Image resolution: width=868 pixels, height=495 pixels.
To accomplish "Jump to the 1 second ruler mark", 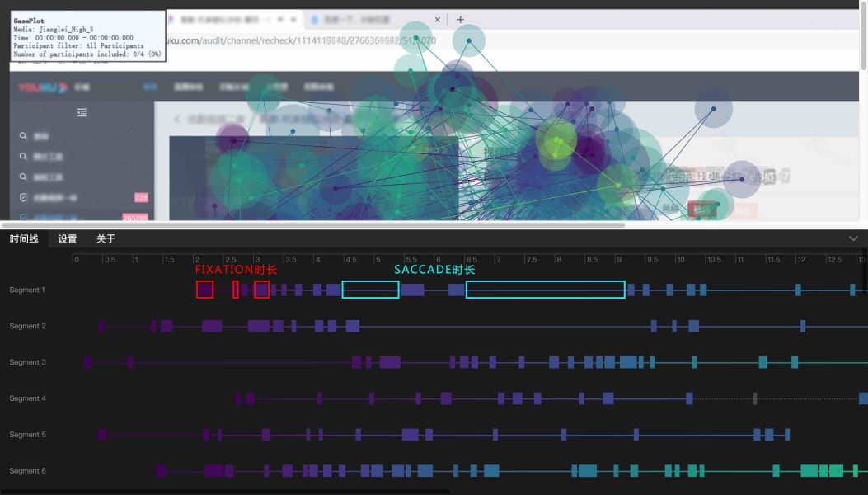I will 135,259.
